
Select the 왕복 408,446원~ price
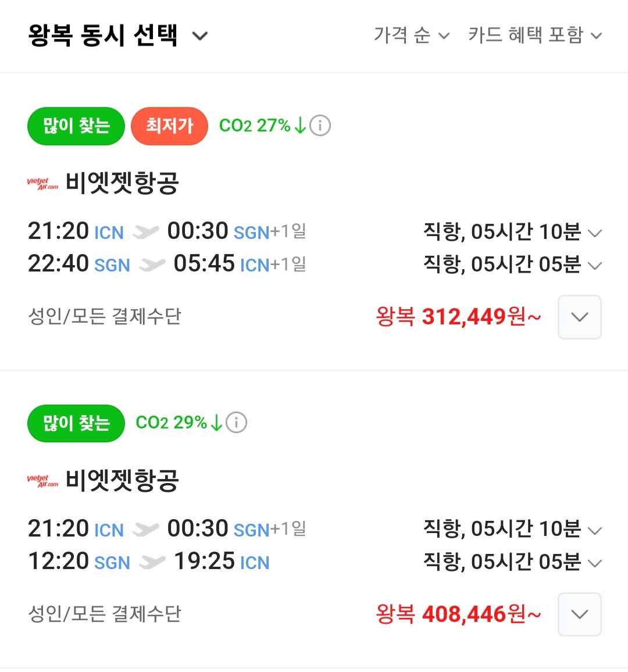tap(458, 614)
